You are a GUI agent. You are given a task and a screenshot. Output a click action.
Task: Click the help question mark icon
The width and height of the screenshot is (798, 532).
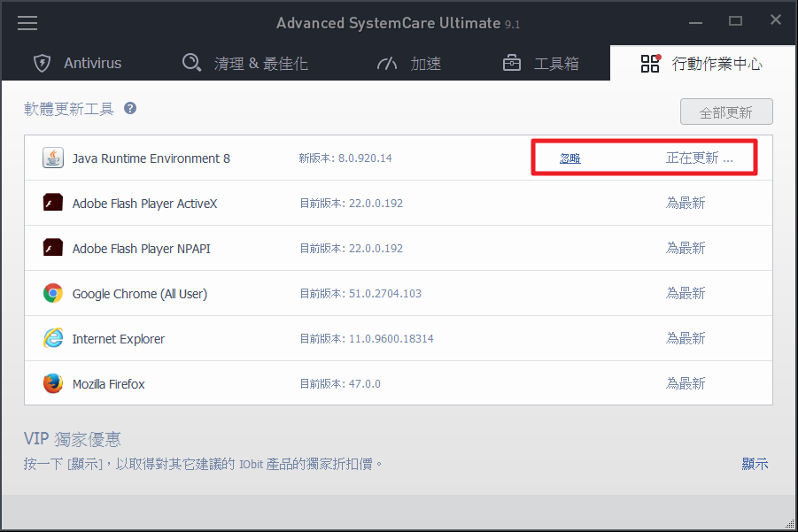[130, 109]
